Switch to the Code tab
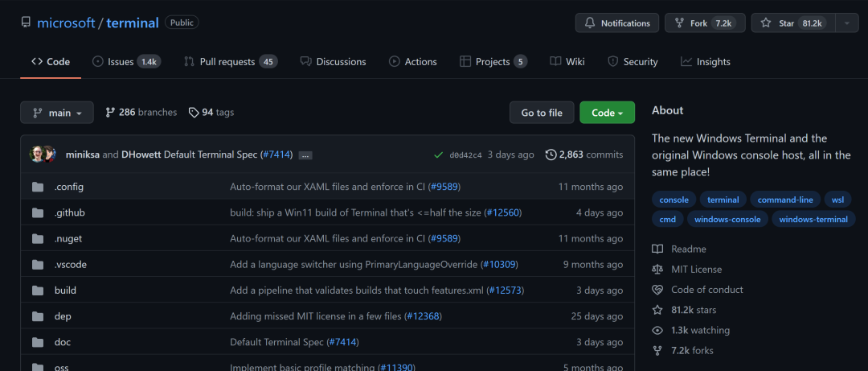 coord(51,61)
